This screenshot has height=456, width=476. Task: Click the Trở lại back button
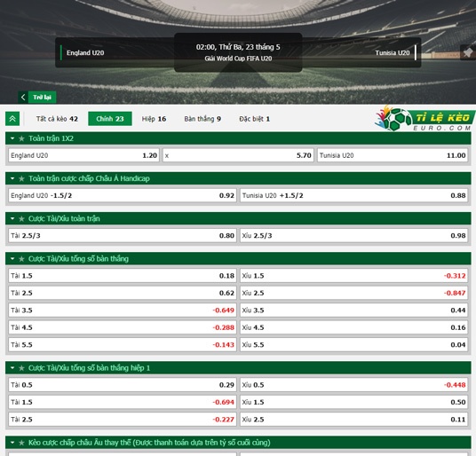[37, 97]
